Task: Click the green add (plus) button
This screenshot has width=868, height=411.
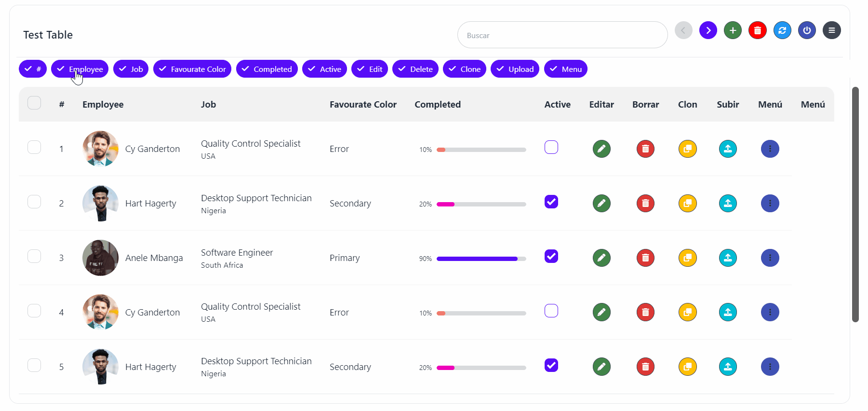Action: [x=733, y=30]
